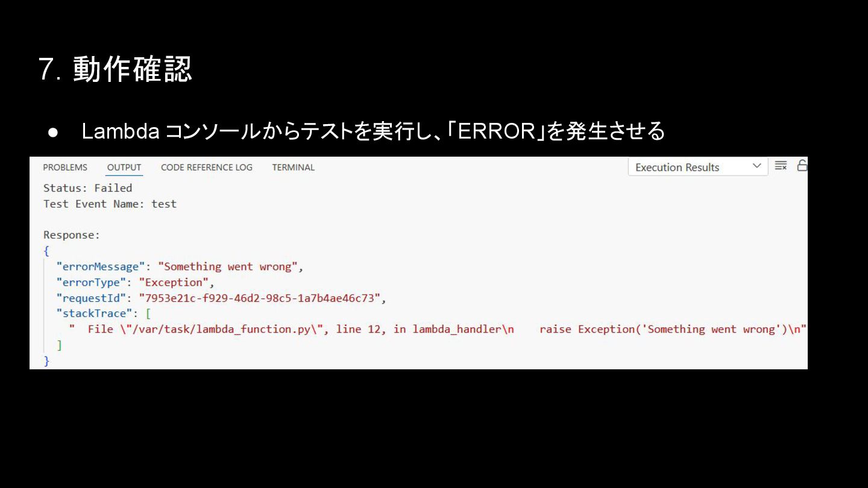Image resolution: width=868 pixels, height=488 pixels.
Task: Click the "stackTrace" JSON key
Action: 95,313
